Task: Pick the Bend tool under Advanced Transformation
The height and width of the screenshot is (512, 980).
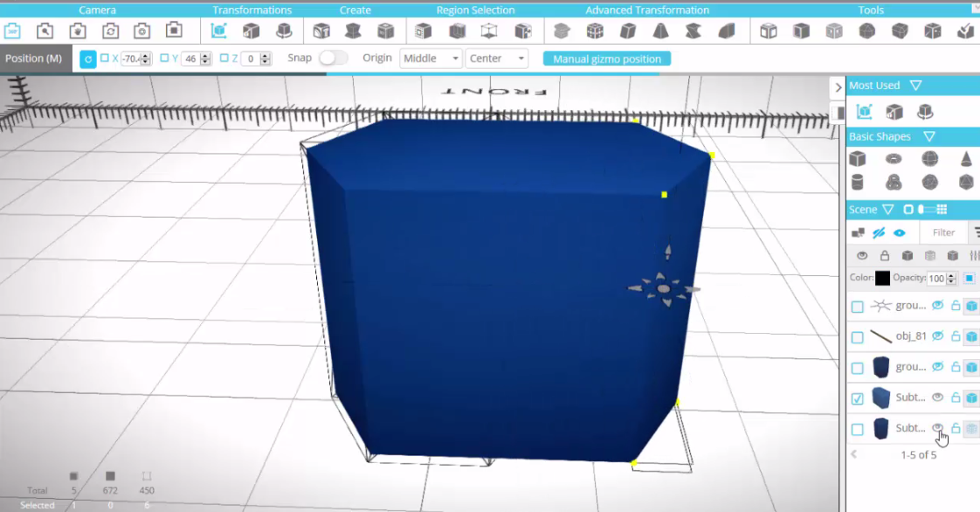Action: (x=726, y=31)
